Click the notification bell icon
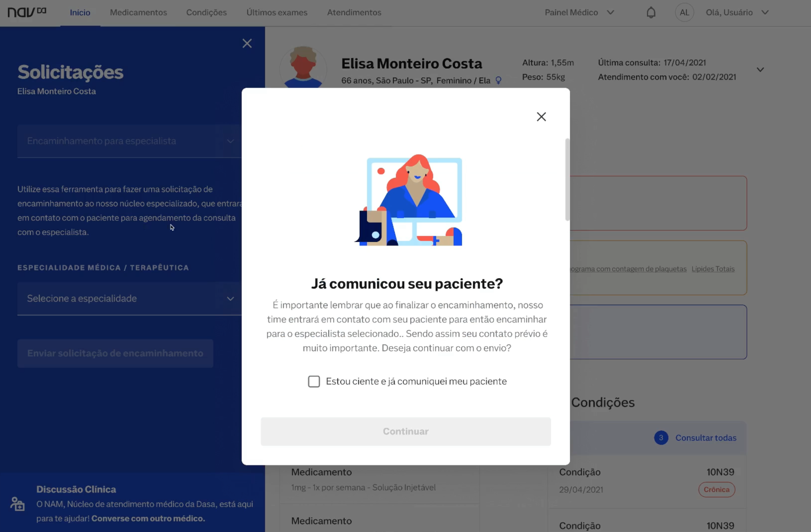The image size is (811, 532). (x=651, y=12)
